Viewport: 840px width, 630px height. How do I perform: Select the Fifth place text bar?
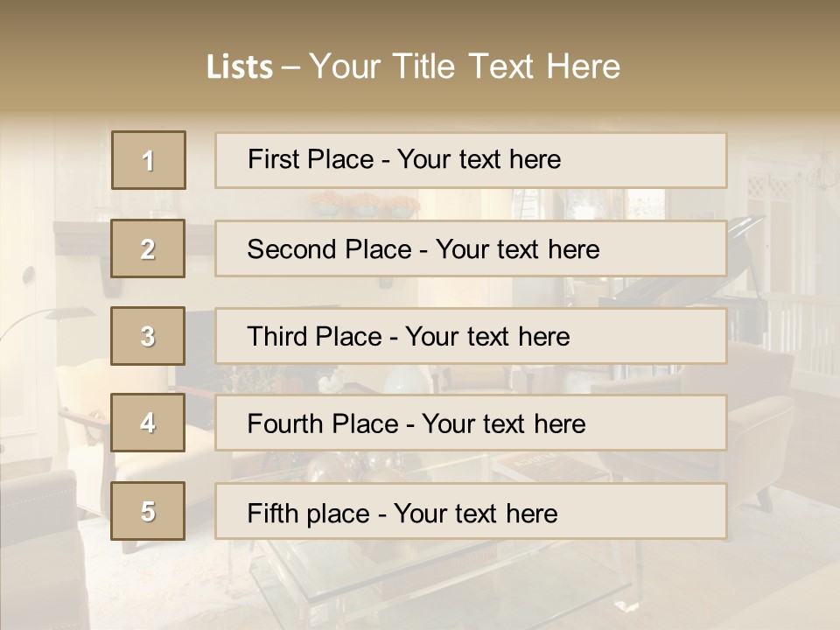point(471,510)
